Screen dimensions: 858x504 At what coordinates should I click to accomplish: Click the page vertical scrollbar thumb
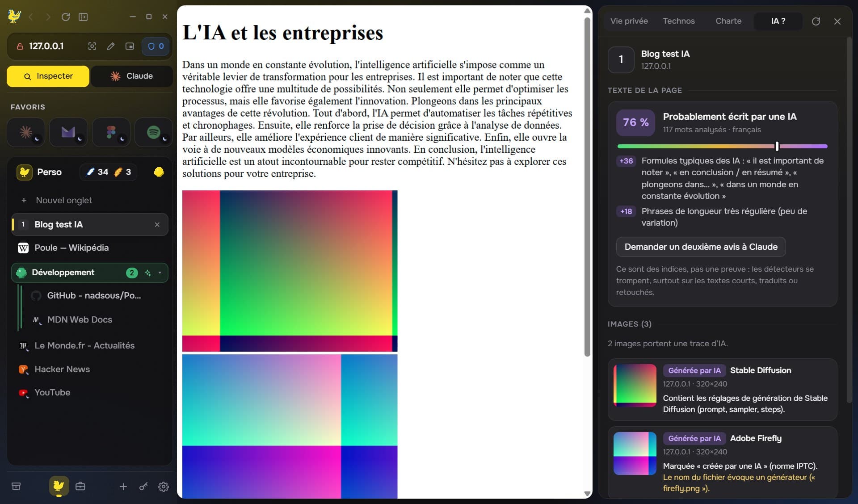point(587,187)
